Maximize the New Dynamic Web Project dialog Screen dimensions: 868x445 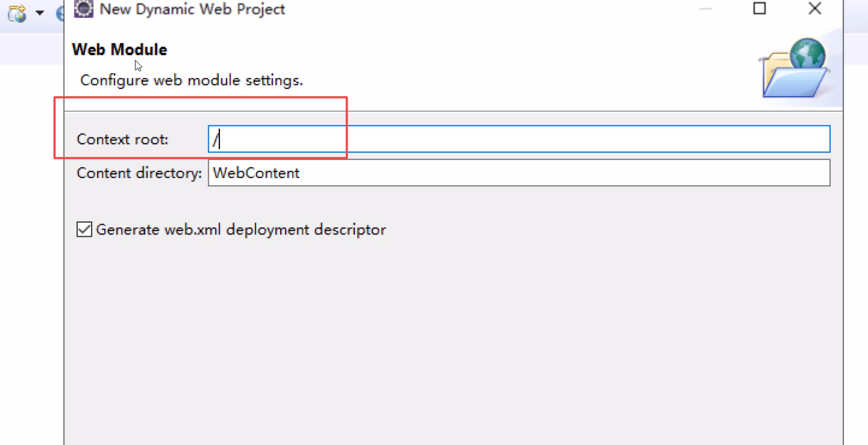(x=759, y=9)
